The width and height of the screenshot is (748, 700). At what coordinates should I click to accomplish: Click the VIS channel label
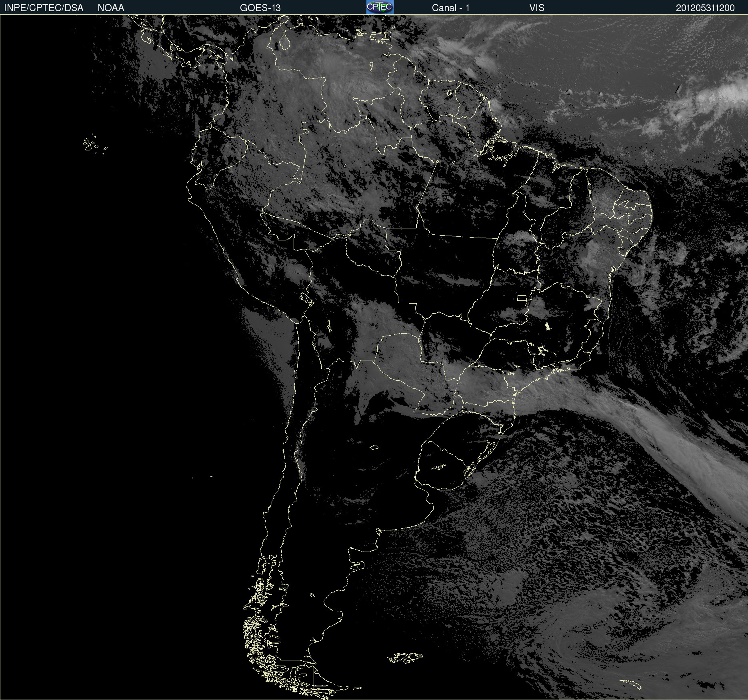click(x=537, y=8)
